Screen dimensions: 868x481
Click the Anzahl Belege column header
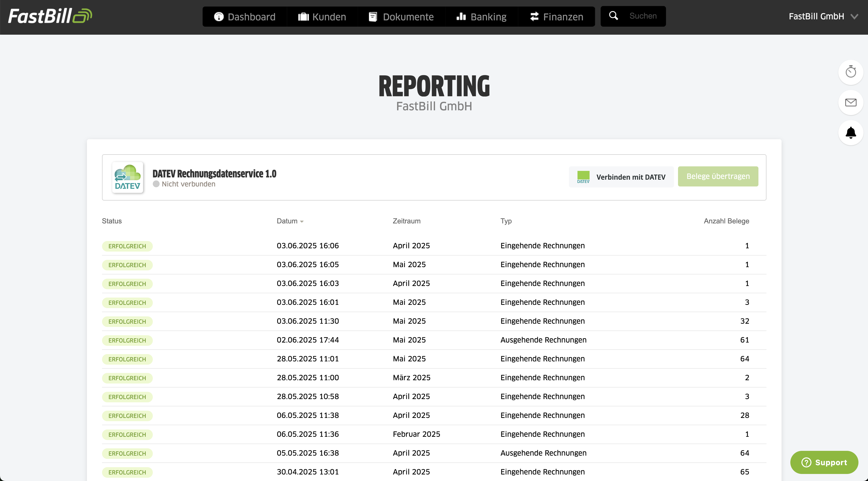click(x=727, y=221)
